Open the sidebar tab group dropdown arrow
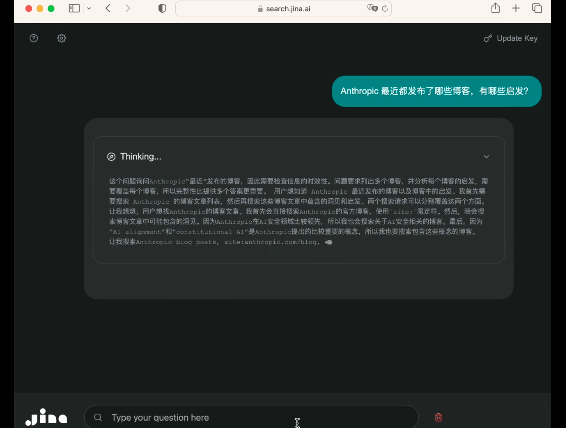 89,8
